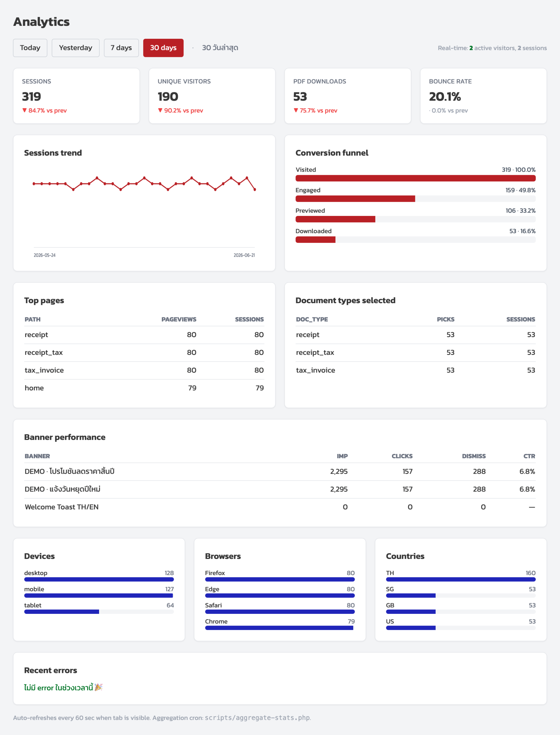
Task: Select the DEMO · แจ้งวันหยุดปีใหม่ banner row
Action: pyautogui.click(x=280, y=489)
